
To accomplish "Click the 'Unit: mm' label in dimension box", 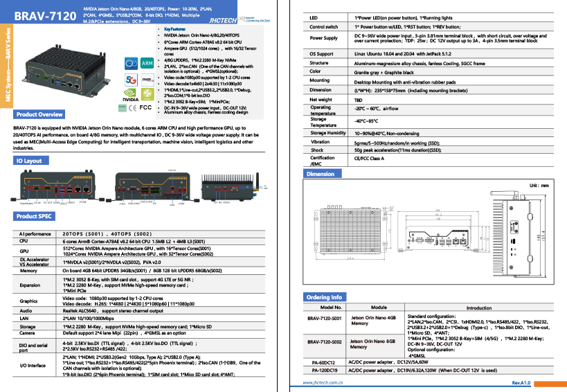I will point(539,186).
